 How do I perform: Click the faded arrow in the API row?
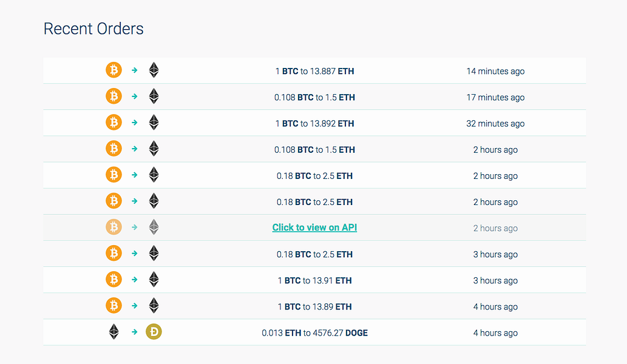click(x=134, y=227)
